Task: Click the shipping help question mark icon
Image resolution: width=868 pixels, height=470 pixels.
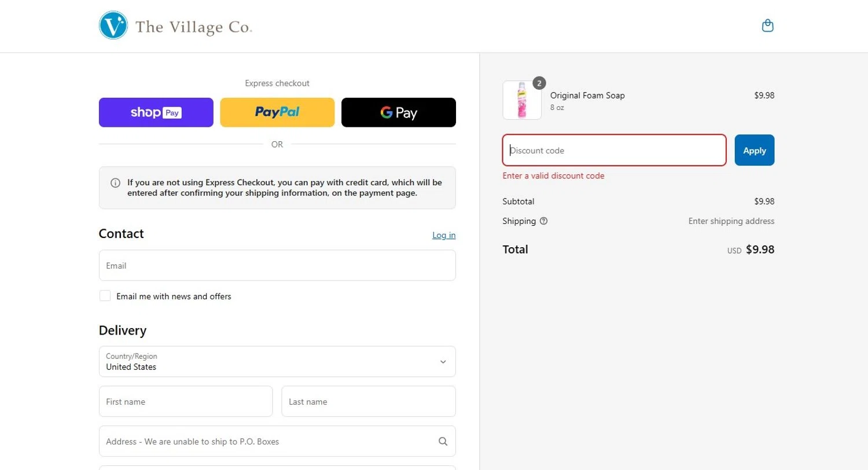Action: [543, 221]
